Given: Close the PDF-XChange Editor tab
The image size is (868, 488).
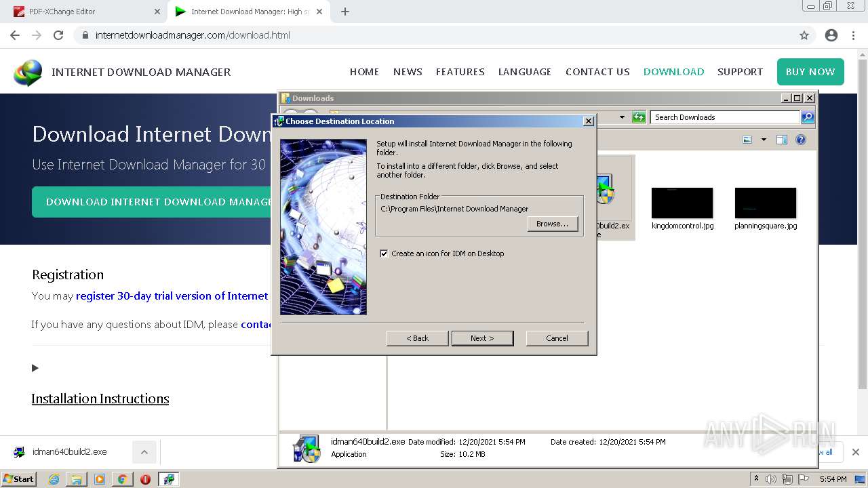Looking at the screenshot, I should pos(157,12).
